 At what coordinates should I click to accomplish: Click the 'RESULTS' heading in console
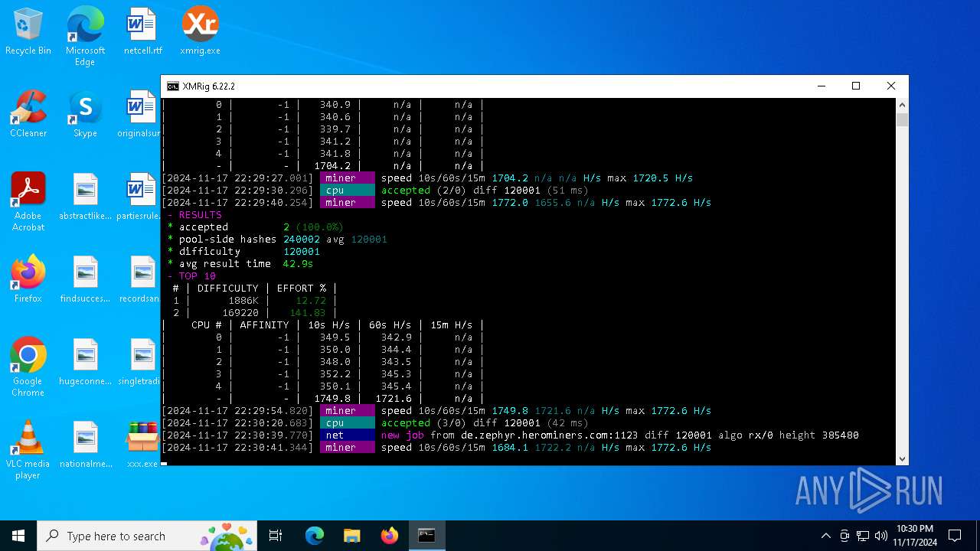coord(200,215)
